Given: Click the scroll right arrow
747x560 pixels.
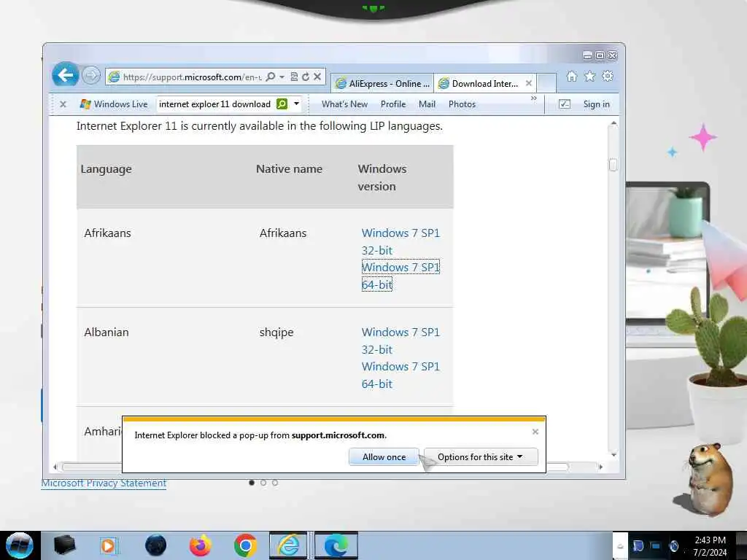Looking at the screenshot, I should [x=600, y=467].
